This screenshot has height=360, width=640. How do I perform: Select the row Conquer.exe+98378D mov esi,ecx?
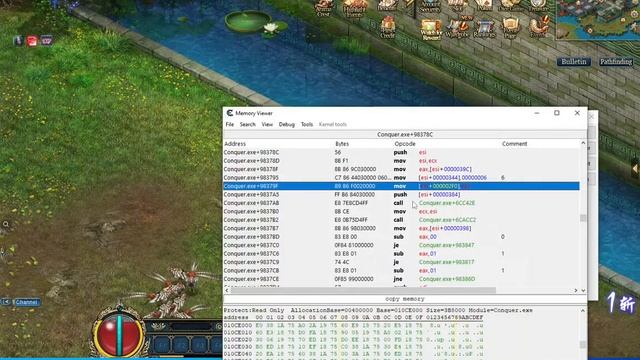pos(401,161)
